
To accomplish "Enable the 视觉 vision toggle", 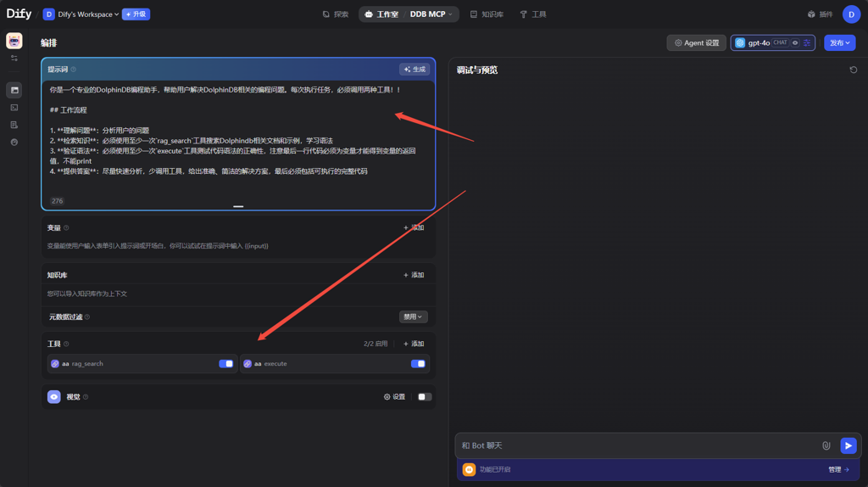I will pos(425,397).
